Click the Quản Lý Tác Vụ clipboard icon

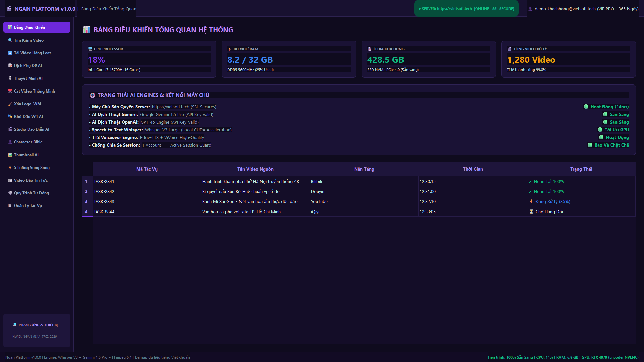(x=10, y=206)
